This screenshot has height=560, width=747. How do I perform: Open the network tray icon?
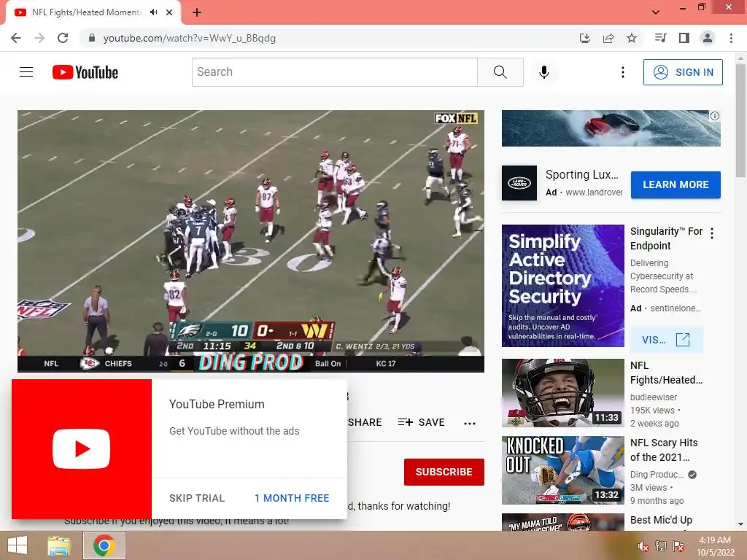661,546
